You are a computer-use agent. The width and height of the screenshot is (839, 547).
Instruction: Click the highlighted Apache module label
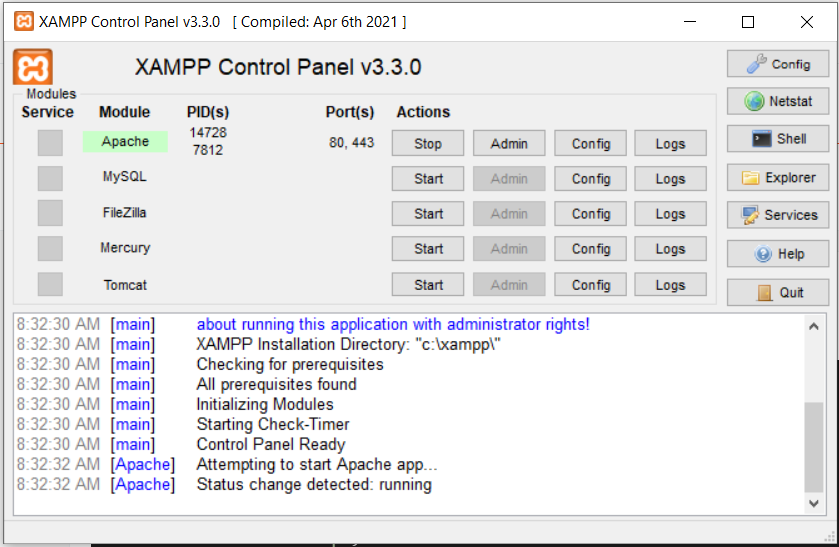click(125, 141)
